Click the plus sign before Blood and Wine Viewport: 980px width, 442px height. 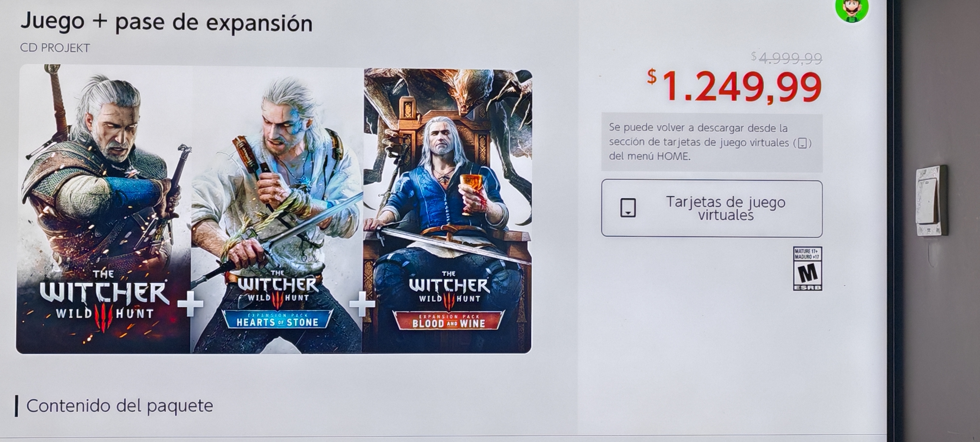tap(362, 304)
